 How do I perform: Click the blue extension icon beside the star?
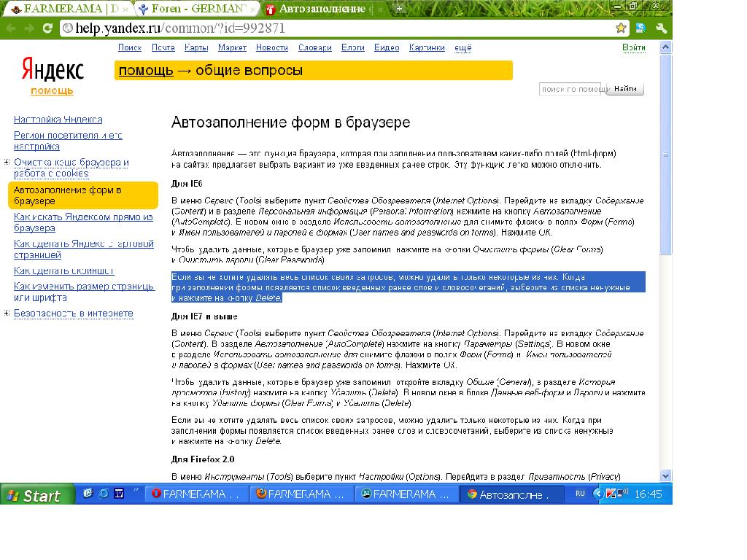[640, 28]
